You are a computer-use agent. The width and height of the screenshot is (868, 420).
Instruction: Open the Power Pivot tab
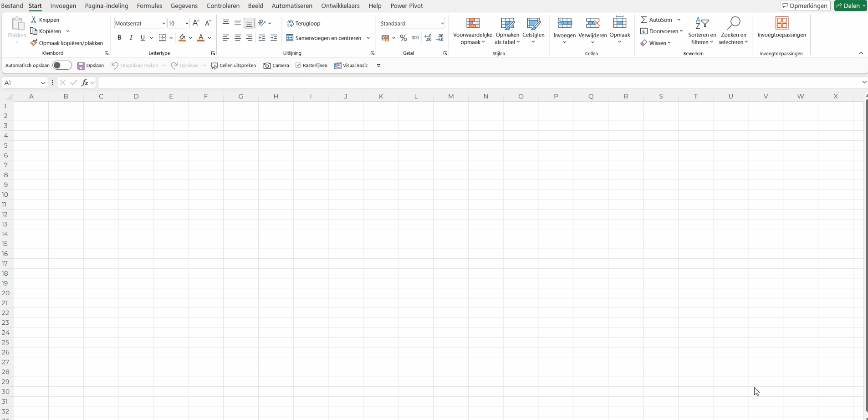tap(407, 6)
